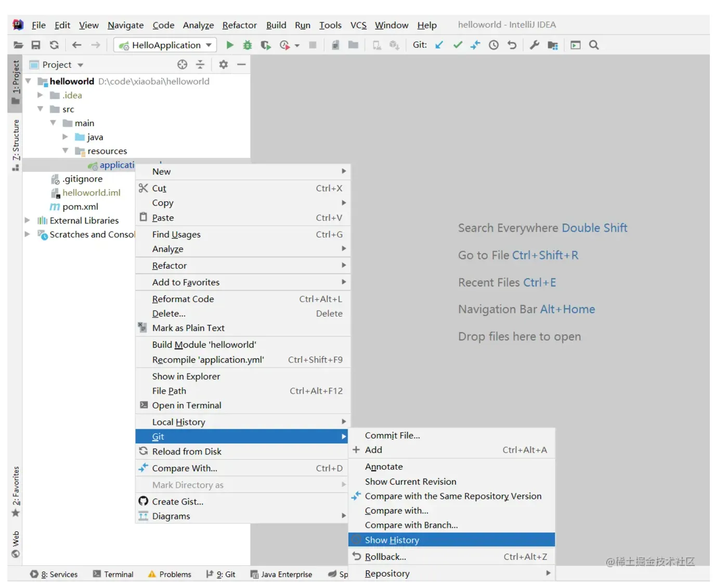
Task: Click Git Update Project blue arrow
Action: 439,45
